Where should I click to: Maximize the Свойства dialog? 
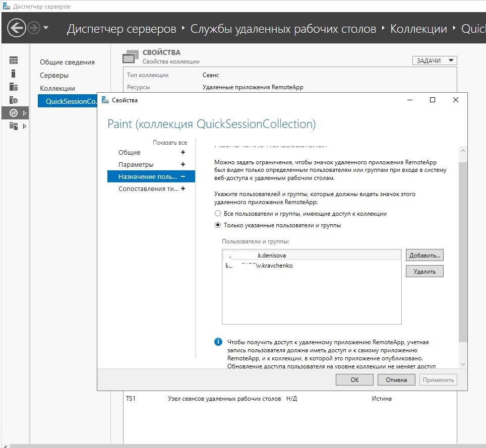(433, 100)
